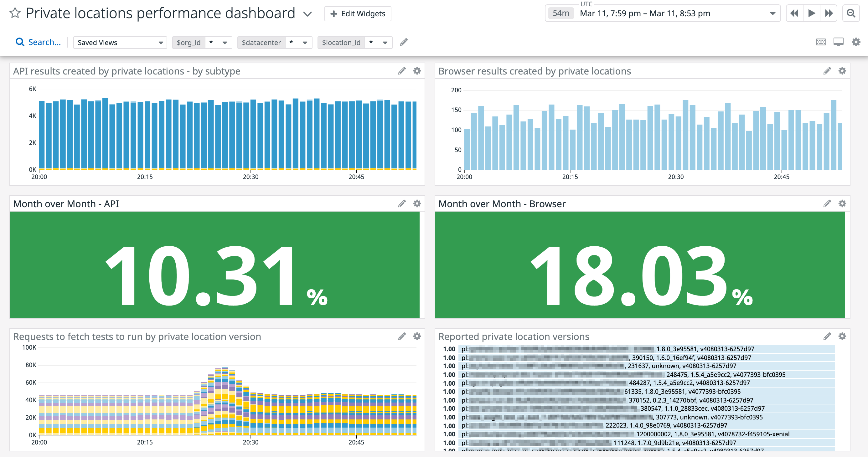Edit the API results by subtype widget

401,71
